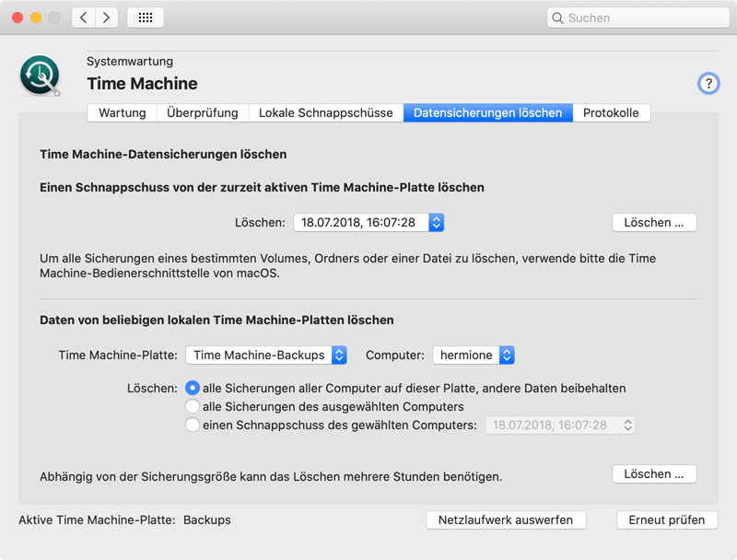The height and width of the screenshot is (560, 737).
Task: Click heading Time Machine-Datensicherungen löschen
Action: (x=163, y=154)
